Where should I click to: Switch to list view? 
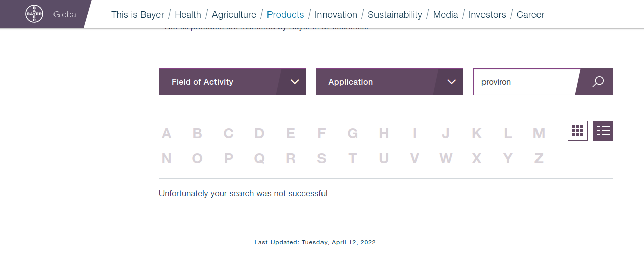click(x=603, y=131)
